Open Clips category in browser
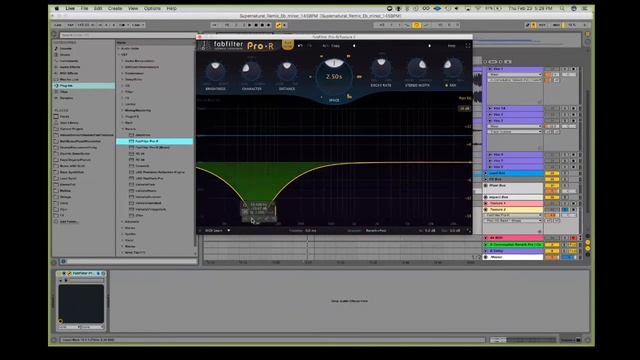The width and height of the screenshot is (640, 360). point(64,92)
